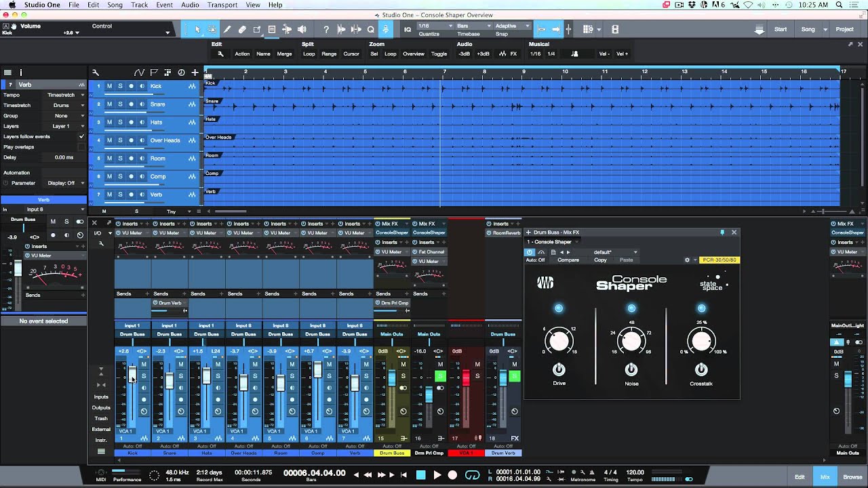
Task: Record-arm the Hats track
Action: tap(131, 122)
